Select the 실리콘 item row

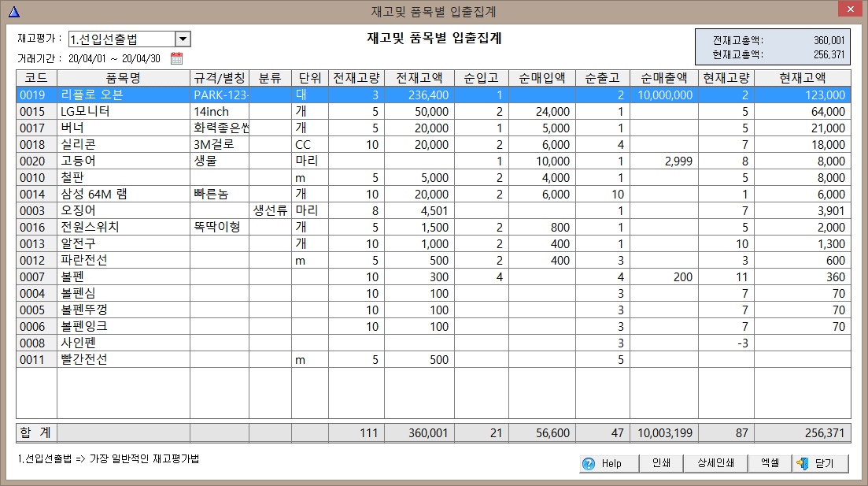pyautogui.click(x=434, y=145)
